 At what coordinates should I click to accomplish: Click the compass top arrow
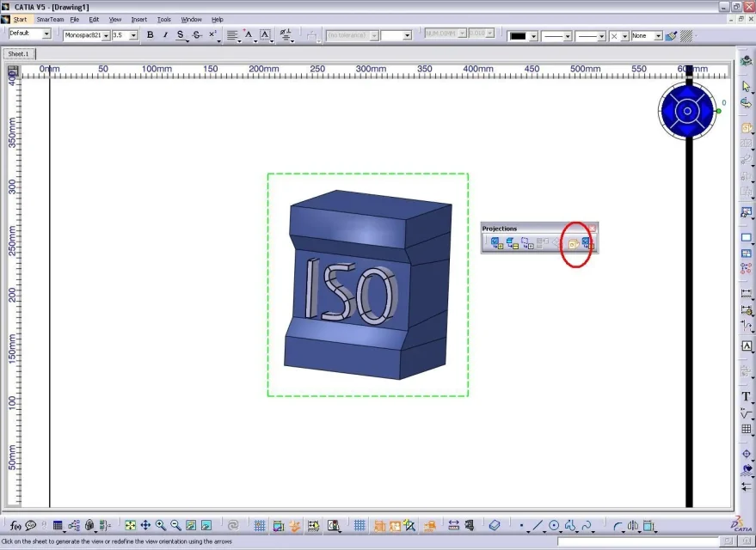pyautogui.click(x=687, y=92)
